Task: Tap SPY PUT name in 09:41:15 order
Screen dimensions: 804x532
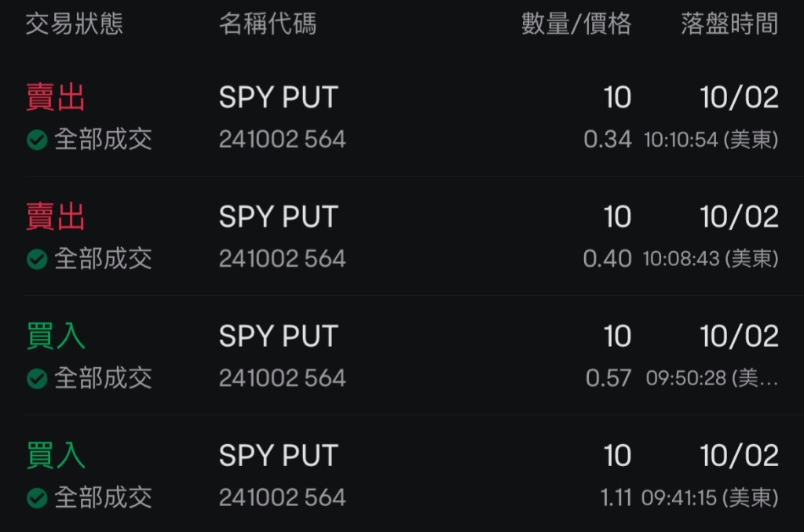Action: (278, 456)
